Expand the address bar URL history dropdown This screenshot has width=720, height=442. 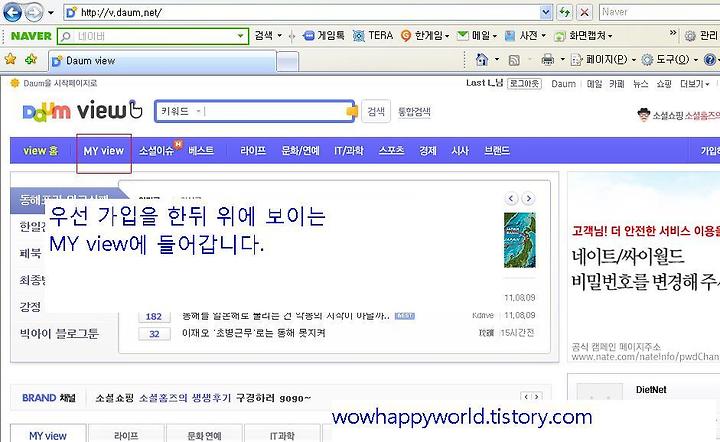click(x=546, y=12)
